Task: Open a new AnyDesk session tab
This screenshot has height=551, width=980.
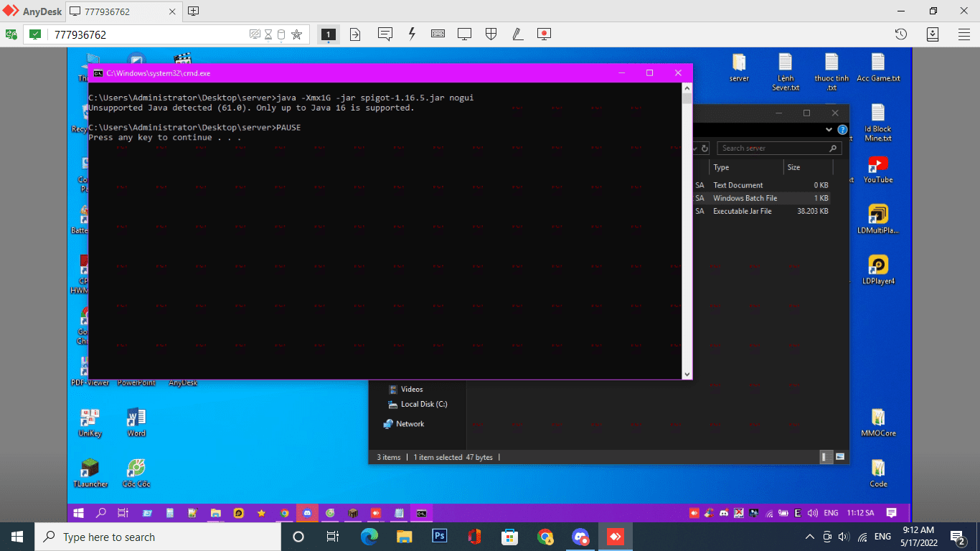Action: coord(193,11)
